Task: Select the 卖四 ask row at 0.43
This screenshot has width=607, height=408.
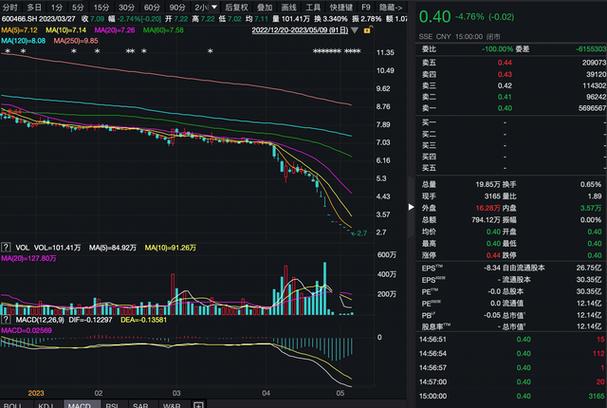Action: click(x=512, y=74)
